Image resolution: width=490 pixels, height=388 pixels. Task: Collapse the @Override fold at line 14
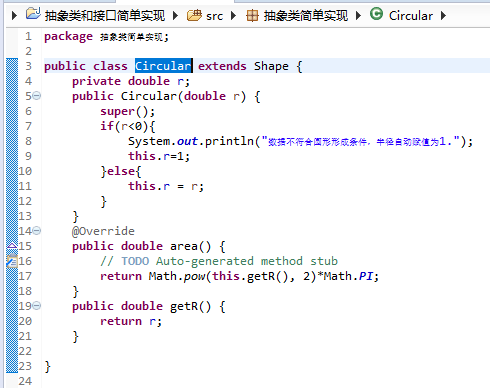click(37, 230)
